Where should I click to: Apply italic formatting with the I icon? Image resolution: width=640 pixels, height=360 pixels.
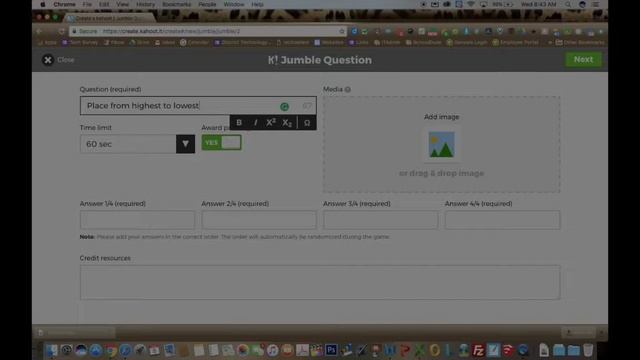[256, 122]
